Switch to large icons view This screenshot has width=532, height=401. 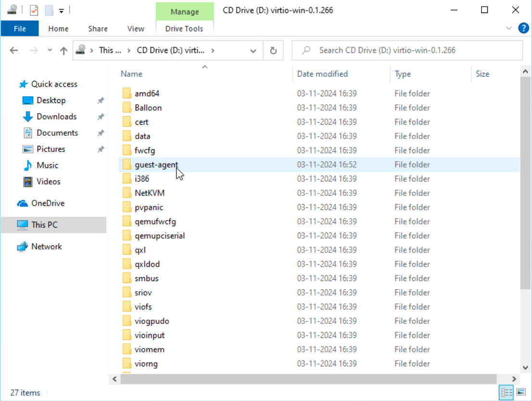click(x=520, y=392)
